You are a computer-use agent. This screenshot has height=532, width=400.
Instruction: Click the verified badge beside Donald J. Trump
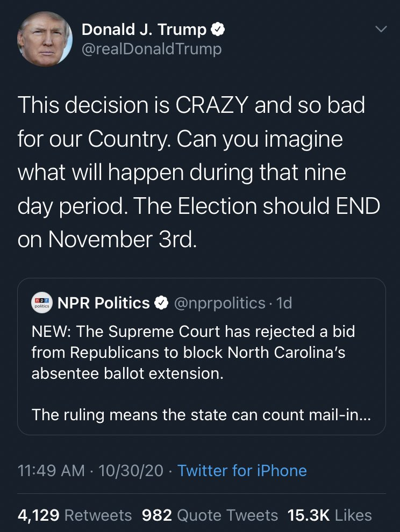[218, 30]
